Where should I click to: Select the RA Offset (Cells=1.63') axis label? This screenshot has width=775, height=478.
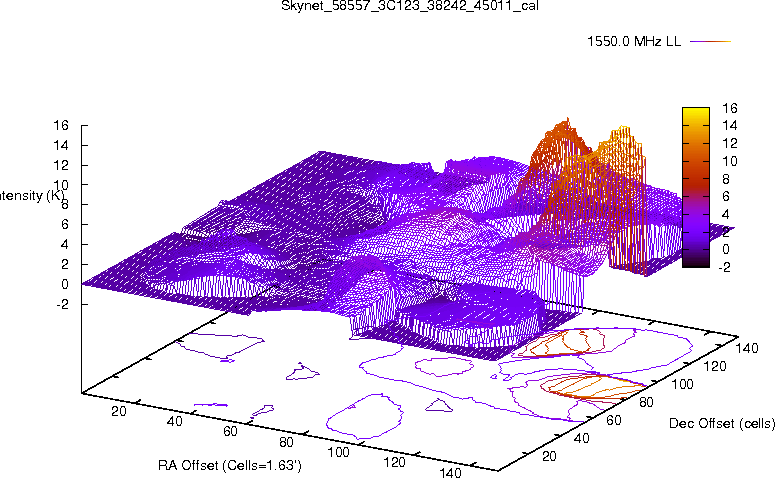pos(230,465)
